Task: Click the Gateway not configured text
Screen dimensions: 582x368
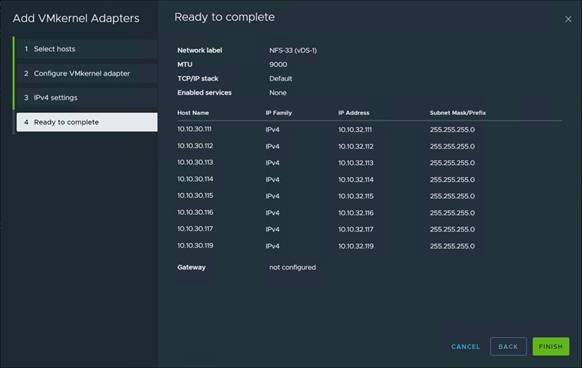Action: click(x=292, y=267)
